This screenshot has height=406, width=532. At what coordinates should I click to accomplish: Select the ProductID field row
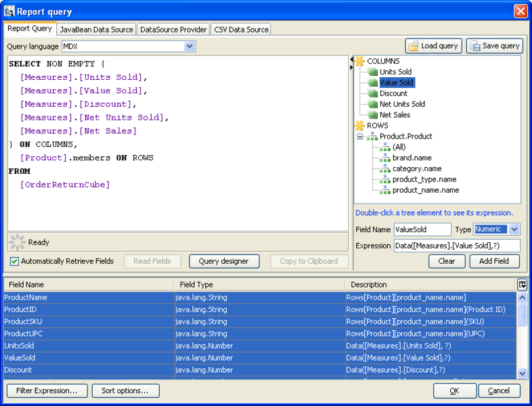[x=260, y=310]
